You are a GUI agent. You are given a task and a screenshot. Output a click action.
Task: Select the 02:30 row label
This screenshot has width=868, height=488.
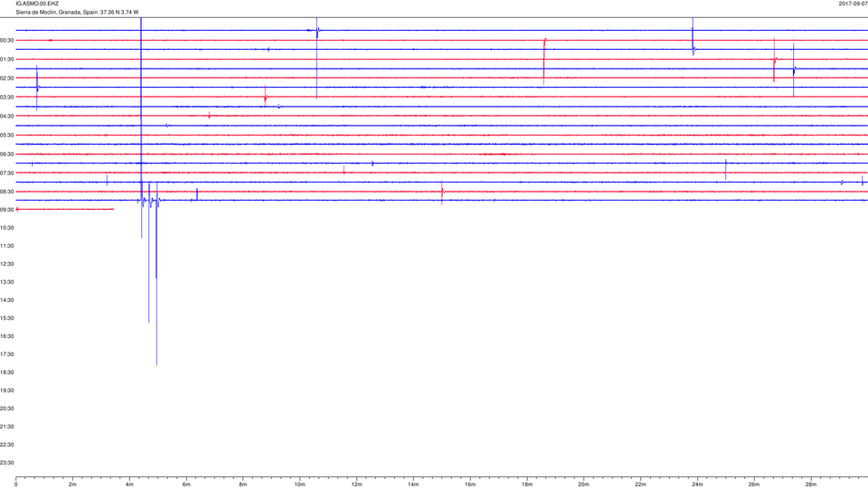(6, 79)
